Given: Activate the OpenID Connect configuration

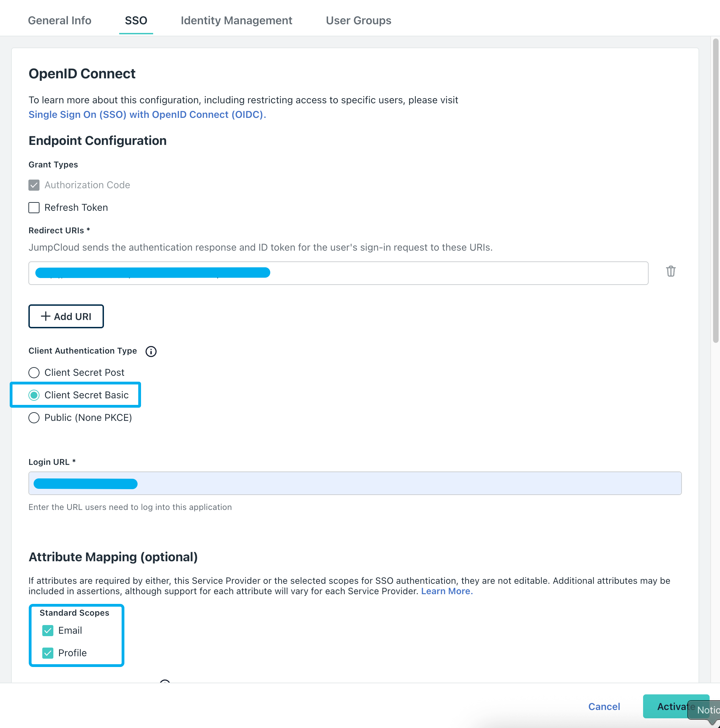Looking at the screenshot, I should [x=674, y=706].
